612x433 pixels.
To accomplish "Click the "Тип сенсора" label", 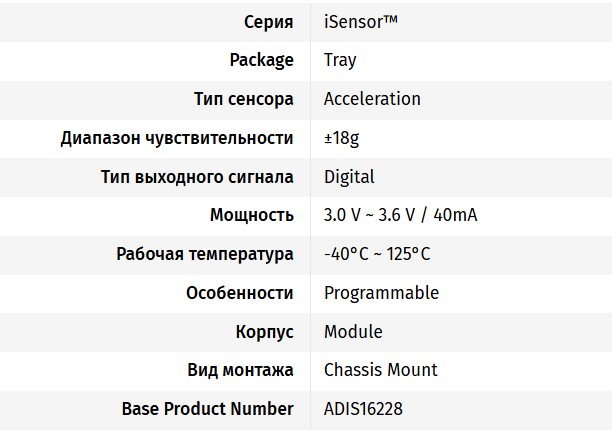I will (244, 99).
